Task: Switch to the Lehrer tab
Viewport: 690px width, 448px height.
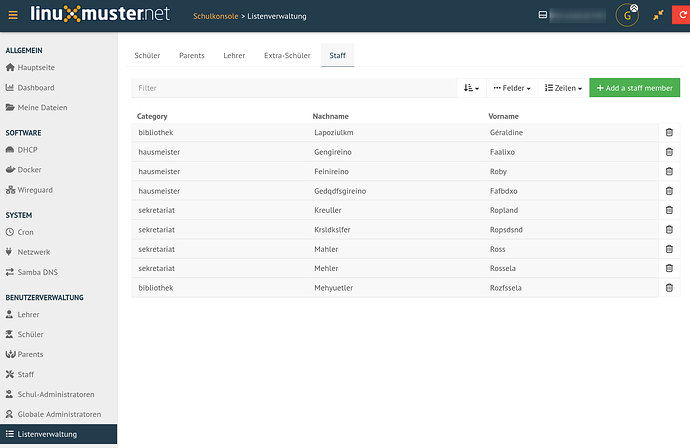Action: coord(234,55)
